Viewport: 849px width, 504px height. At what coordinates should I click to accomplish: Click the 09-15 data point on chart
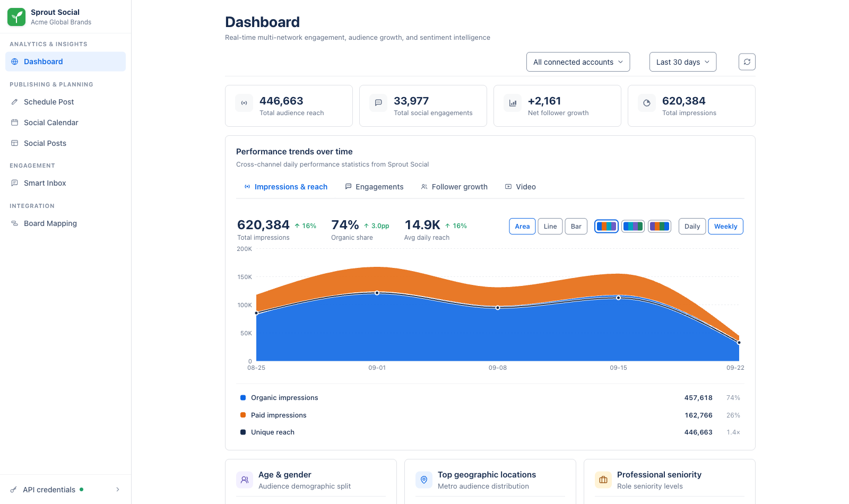coord(619,298)
